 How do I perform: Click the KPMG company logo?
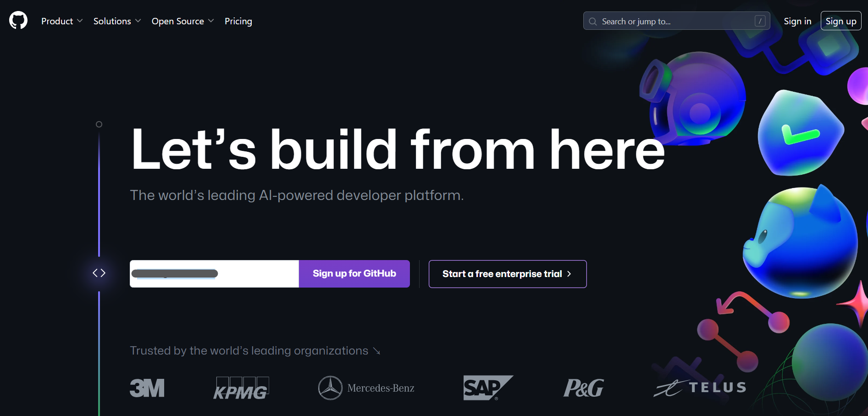click(241, 388)
